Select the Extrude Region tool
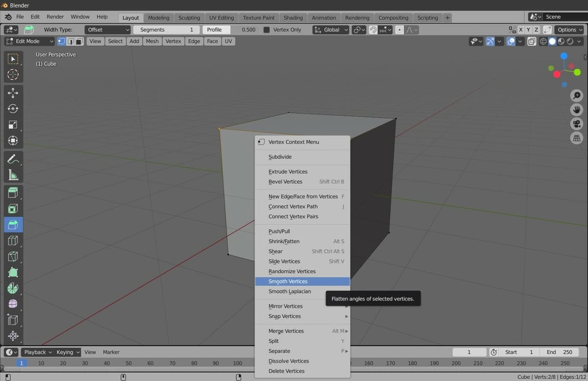Image resolution: width=588 pixels, height=381 pixels. coord(13,192)
